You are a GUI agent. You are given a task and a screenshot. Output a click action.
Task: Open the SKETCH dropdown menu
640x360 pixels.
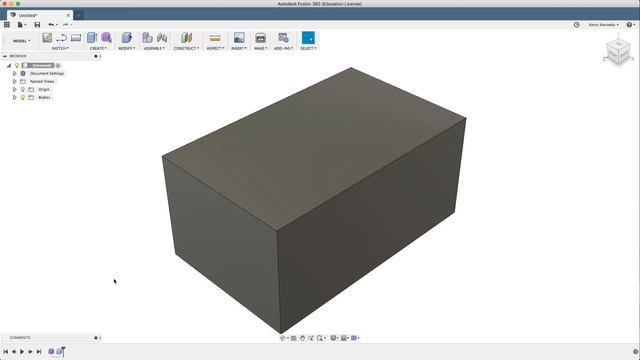[x=60, y=48]
